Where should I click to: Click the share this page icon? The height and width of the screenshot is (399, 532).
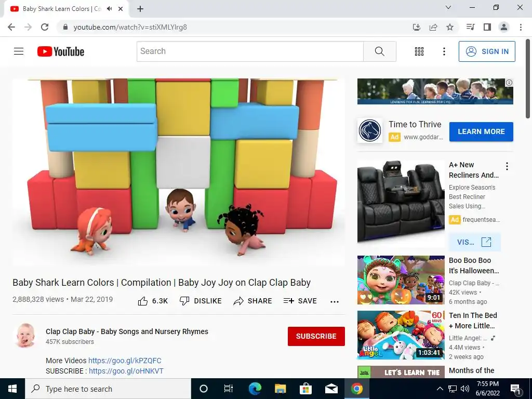point(433,27)
